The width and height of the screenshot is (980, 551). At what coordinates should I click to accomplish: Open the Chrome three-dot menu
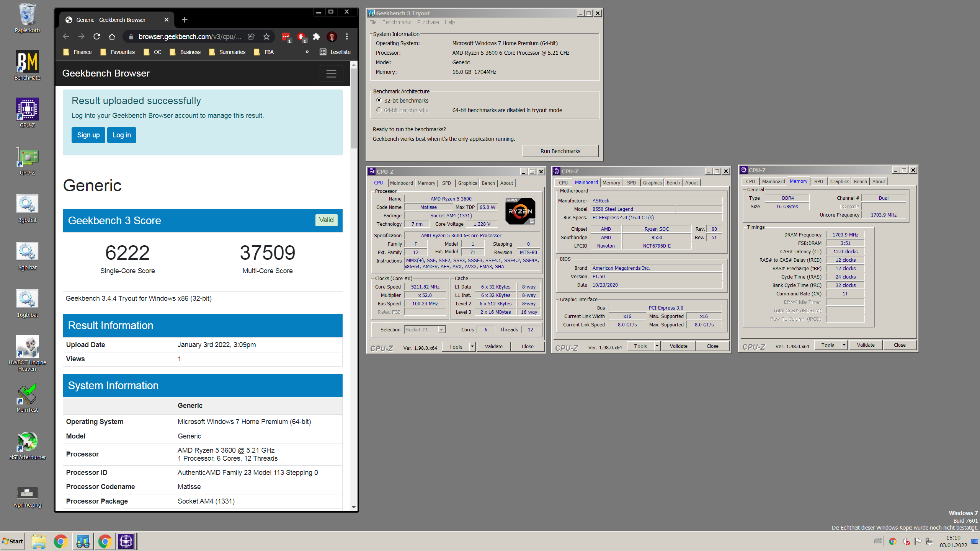click(347, 36)
